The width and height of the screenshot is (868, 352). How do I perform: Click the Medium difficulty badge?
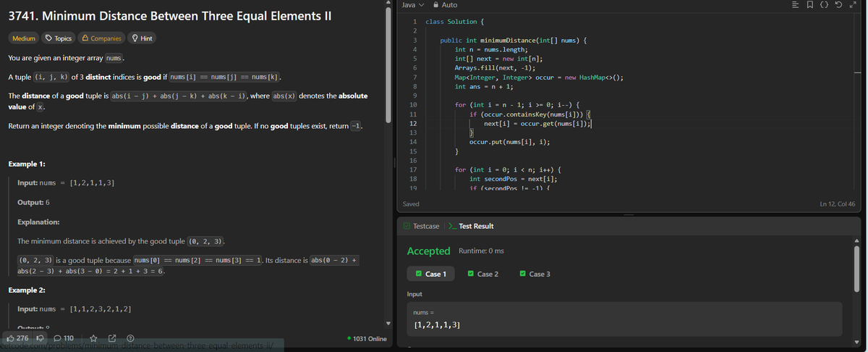click(x=23, y=38)
